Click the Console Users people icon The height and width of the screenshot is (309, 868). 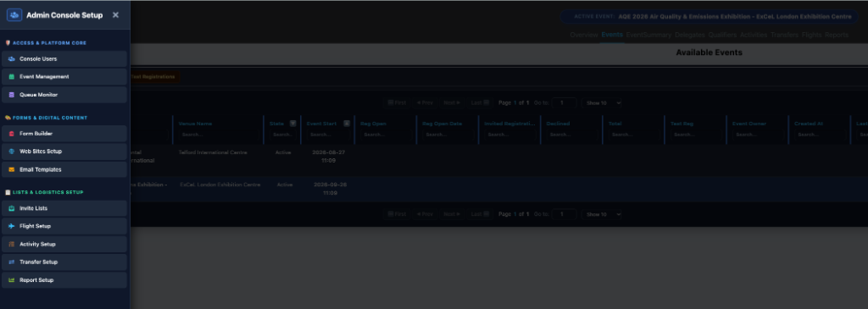click(12, 59)
